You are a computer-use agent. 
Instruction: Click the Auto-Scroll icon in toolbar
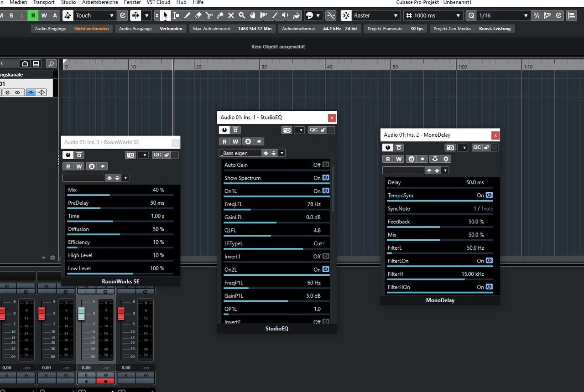point(136,15)
